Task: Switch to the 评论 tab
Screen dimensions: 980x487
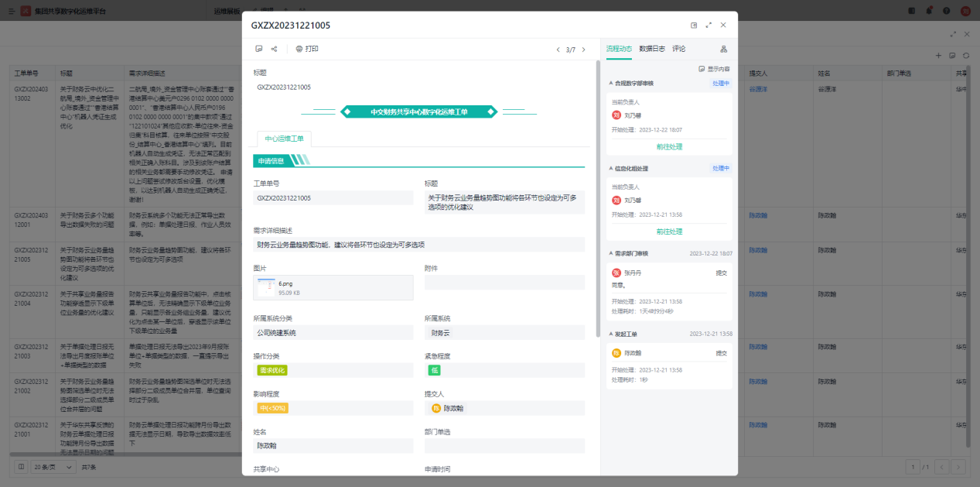Action: (x=678, y=49)
